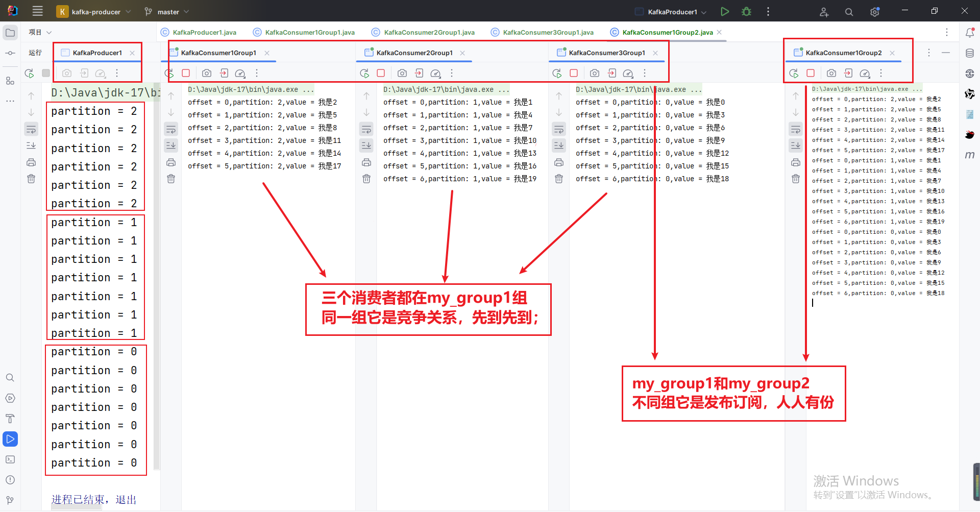Viewport: 980px width, 512px height.
Task: Open more options in KafkaConsumer3Group1 toolbar
Action: [645, 73]
